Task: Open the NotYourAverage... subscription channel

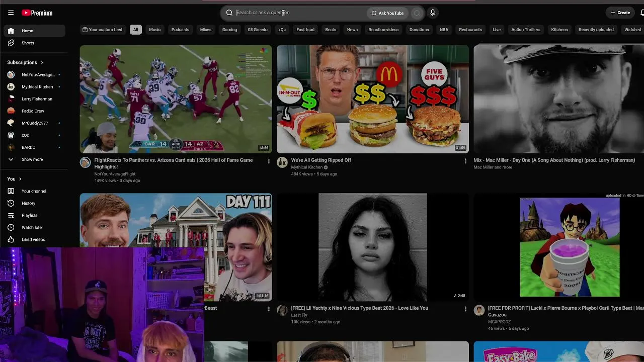Action: 34,74
